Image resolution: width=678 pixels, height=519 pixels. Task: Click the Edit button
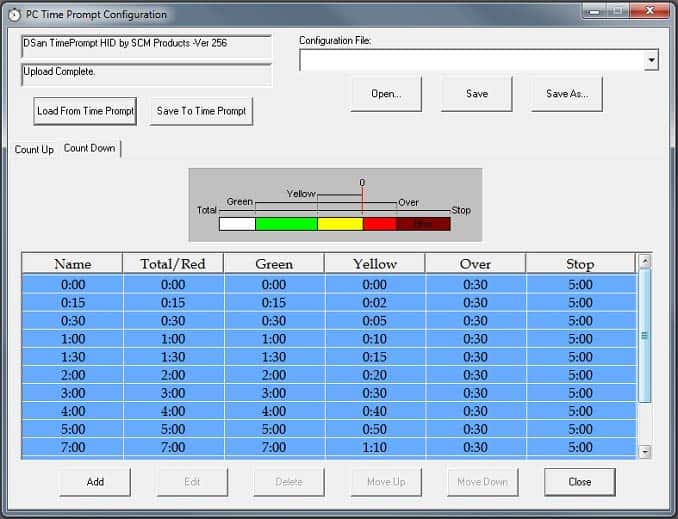pyautogui.click(x=192, y=482)
